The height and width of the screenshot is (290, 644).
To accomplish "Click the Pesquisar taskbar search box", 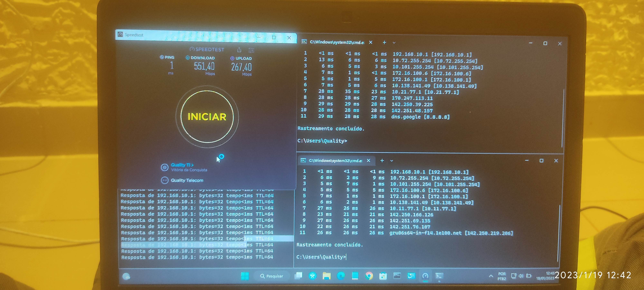I will click(272, 276).
